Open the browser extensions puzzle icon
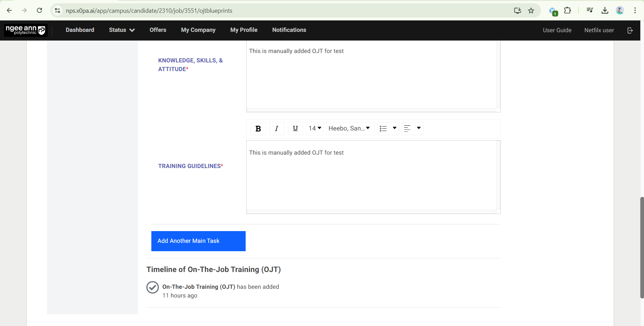The width and height of the screenshot is (644, 326). point(567,11)
